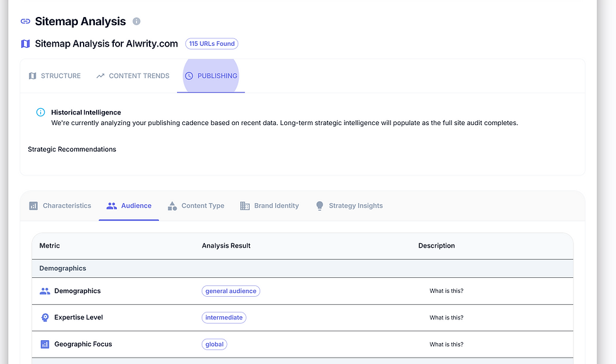Click What is this? for Demographics

[446, 291]
